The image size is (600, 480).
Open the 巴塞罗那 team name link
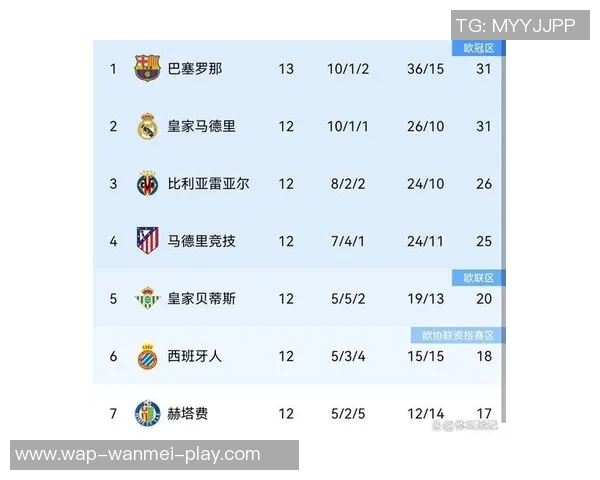tap(195, 69)
